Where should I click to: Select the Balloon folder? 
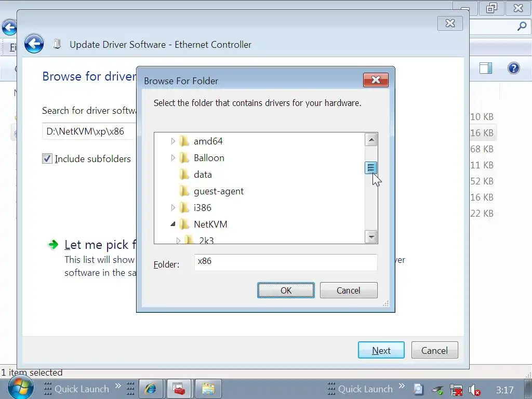point(209,158)
